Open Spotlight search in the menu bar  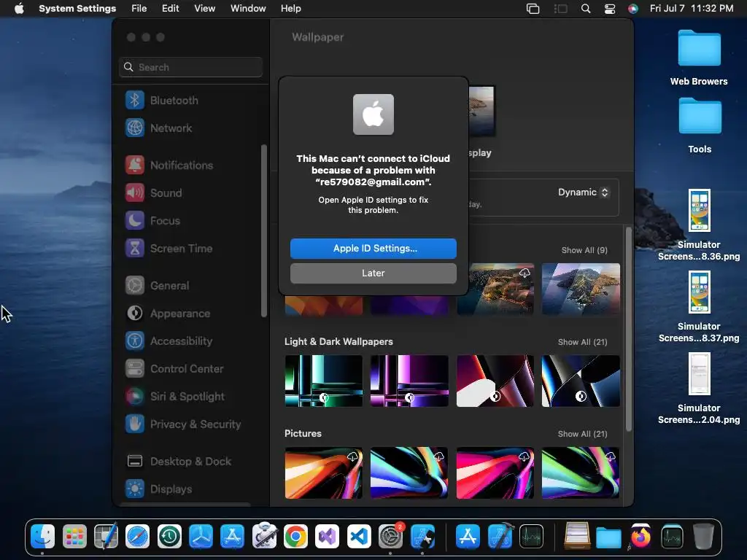pyautogui.click(x=586, y=9)
